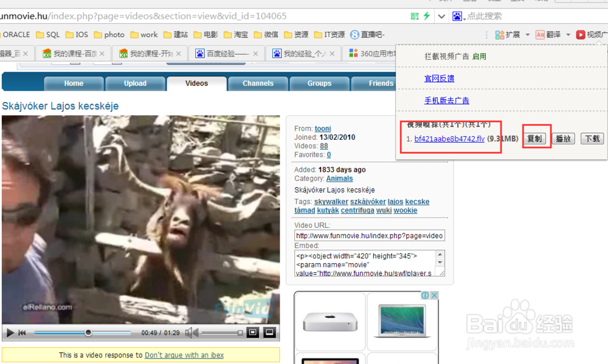Click the play button in video player
The height and width of the screenshot is (364, 608).
coord(10,332)
